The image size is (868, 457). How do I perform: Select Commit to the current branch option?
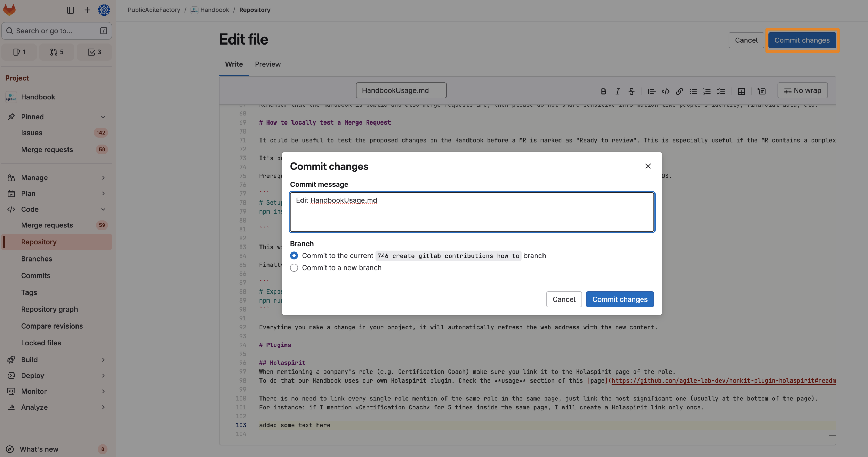[x=294, y=256]
